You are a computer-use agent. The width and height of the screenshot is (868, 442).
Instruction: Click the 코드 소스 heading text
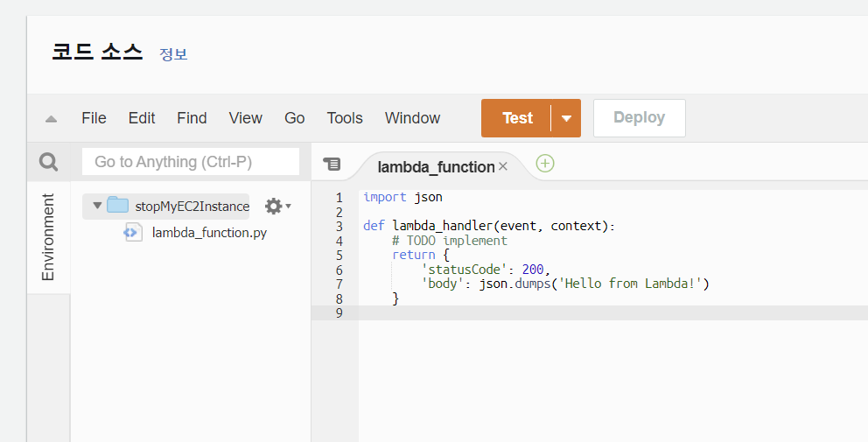pos(97,52)
